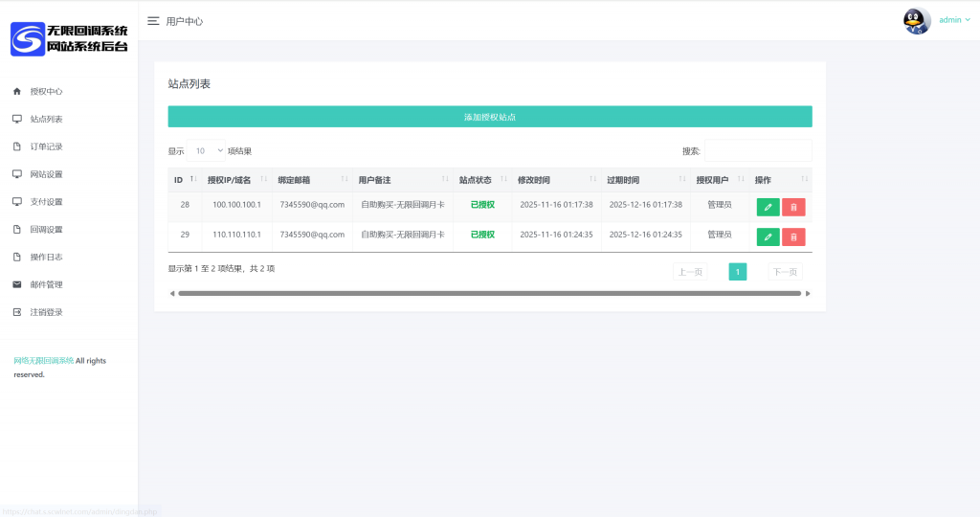
Task: Click the hamburger menu icon beside 用户中心
Action: pyautogui.click(x=153, y=21)
